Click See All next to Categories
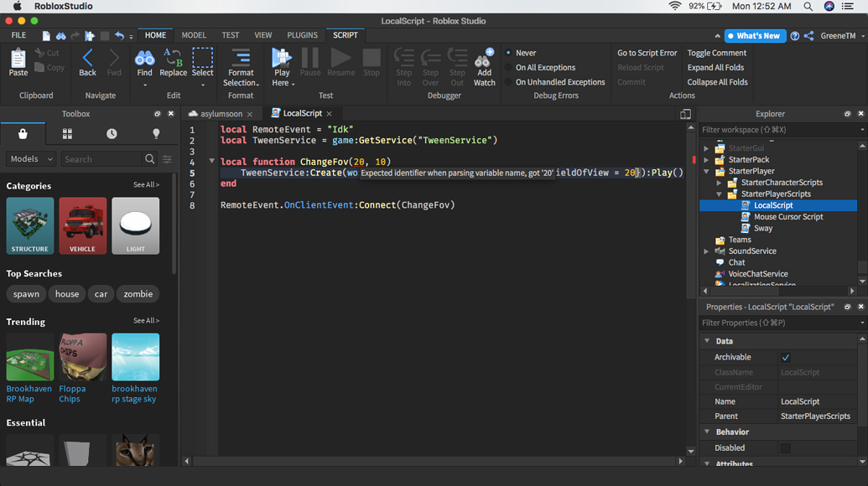 tap(146, 184)
